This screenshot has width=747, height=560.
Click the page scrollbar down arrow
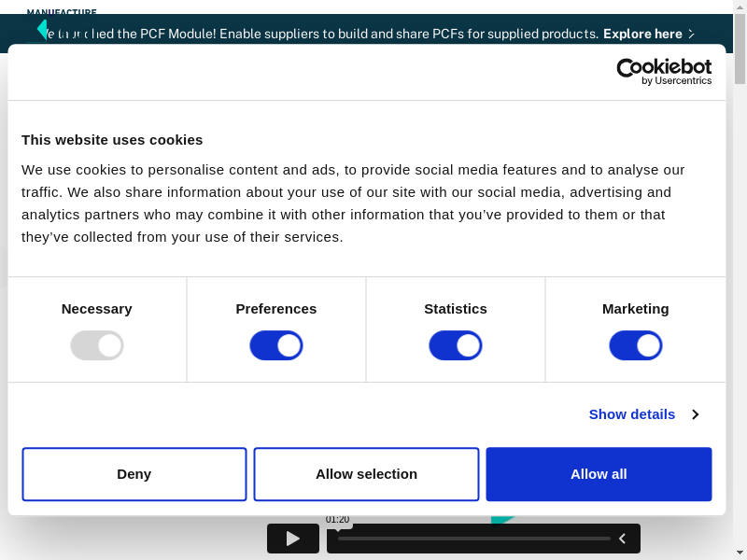[x=740, y=552]
